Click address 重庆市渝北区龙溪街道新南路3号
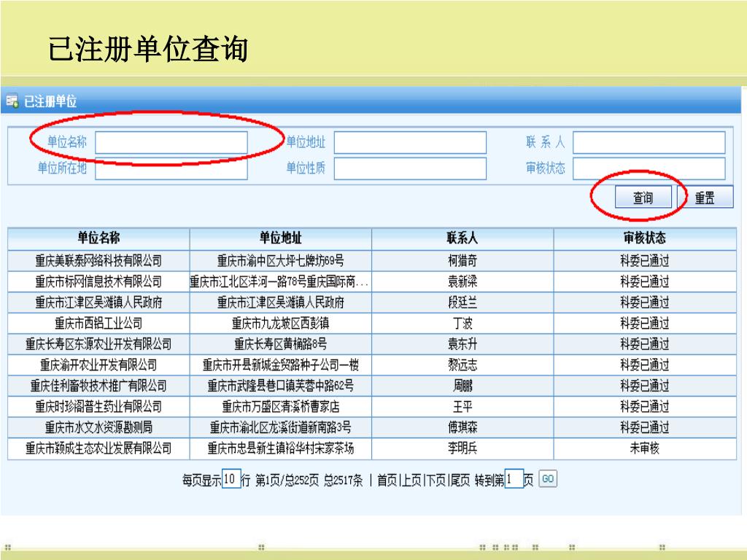747x560 pixels. 281,427
